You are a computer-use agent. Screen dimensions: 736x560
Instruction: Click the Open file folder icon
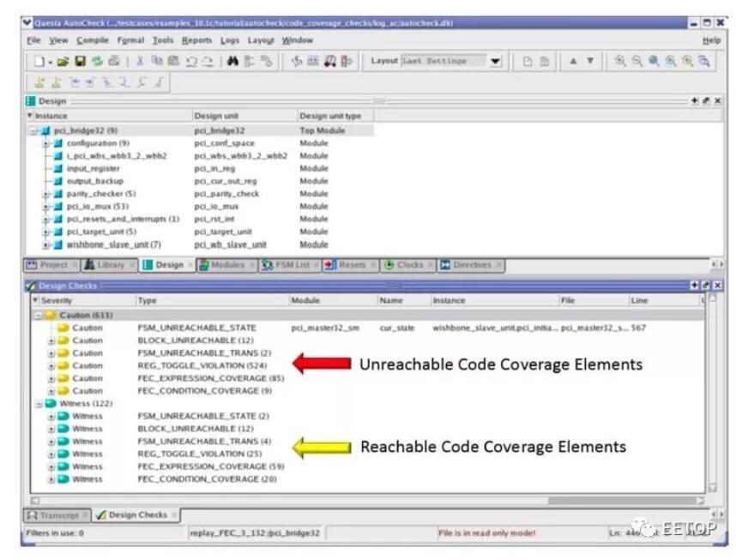click(63, 62)
